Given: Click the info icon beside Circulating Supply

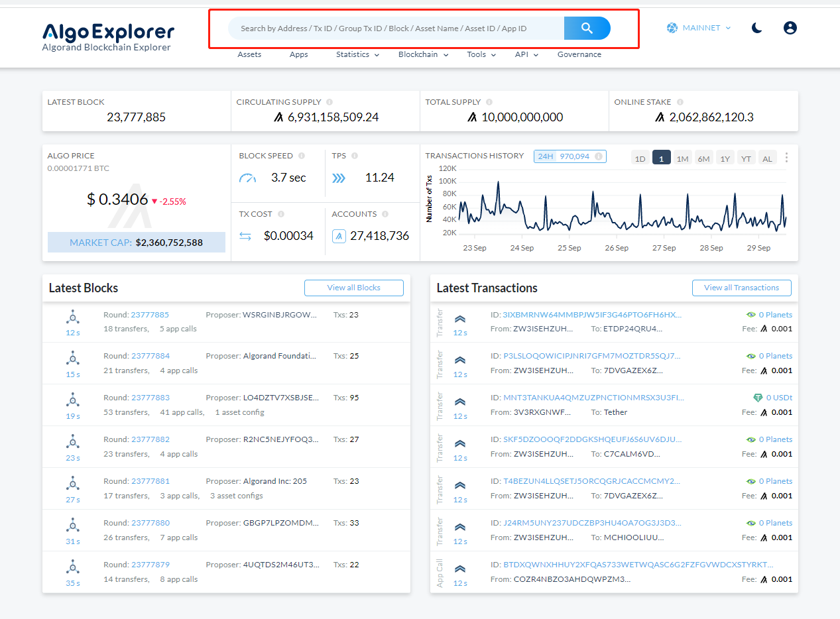Looking at the screenshot, I should 330,102.
